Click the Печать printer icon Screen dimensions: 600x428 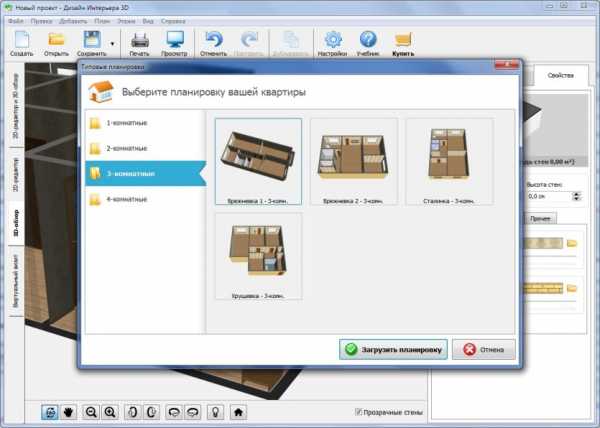(141, 41)
